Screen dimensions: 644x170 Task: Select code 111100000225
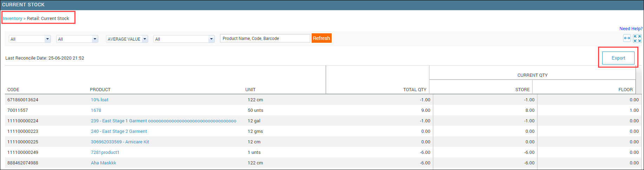click(23, 142)
